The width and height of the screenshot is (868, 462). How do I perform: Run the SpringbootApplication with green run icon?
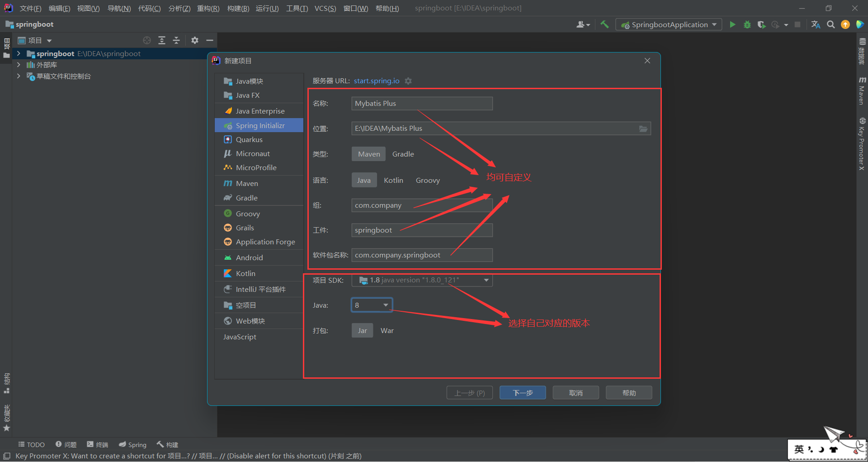coord(732,24)
